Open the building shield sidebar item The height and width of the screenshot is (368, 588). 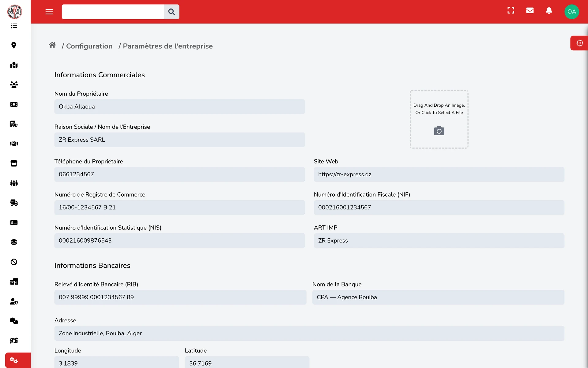14,124
